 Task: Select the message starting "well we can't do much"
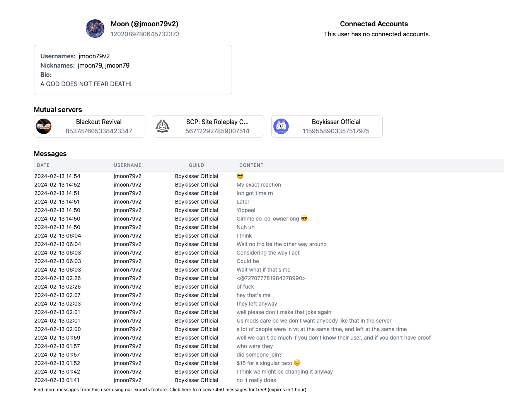click(x=334, y=338)
